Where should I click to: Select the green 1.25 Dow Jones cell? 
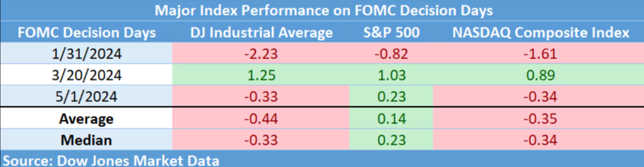261,75
